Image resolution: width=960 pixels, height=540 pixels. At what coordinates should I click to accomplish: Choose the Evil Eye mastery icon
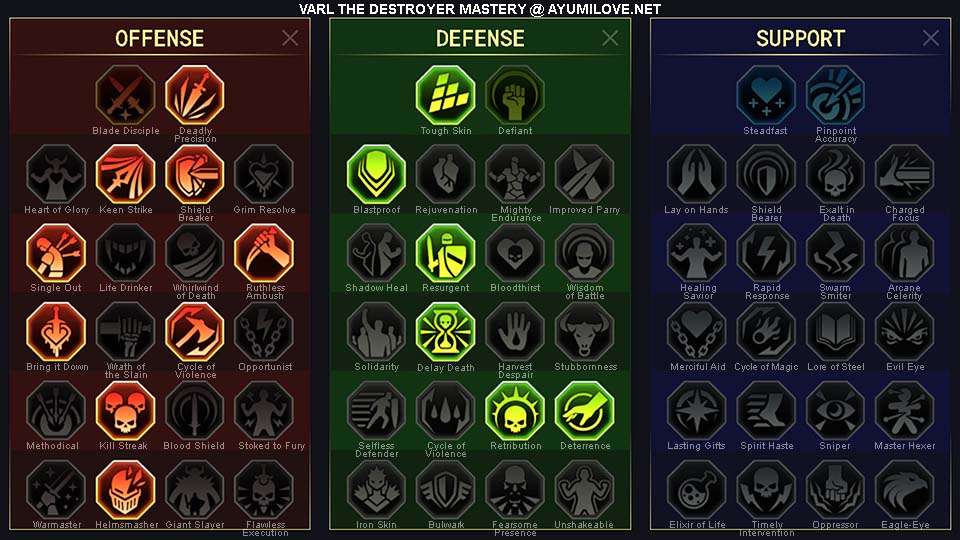pyautogui.click(x=904, y=331)
